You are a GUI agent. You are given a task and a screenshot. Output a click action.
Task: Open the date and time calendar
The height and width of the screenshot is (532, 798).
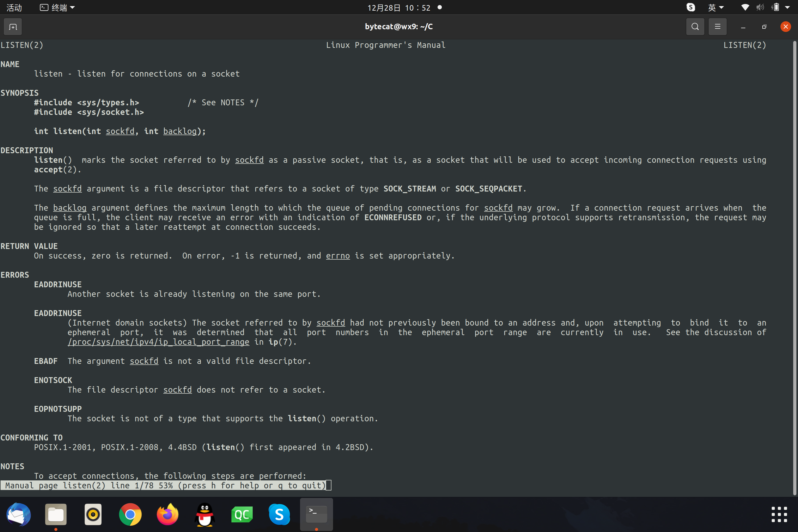coord(399,7)
